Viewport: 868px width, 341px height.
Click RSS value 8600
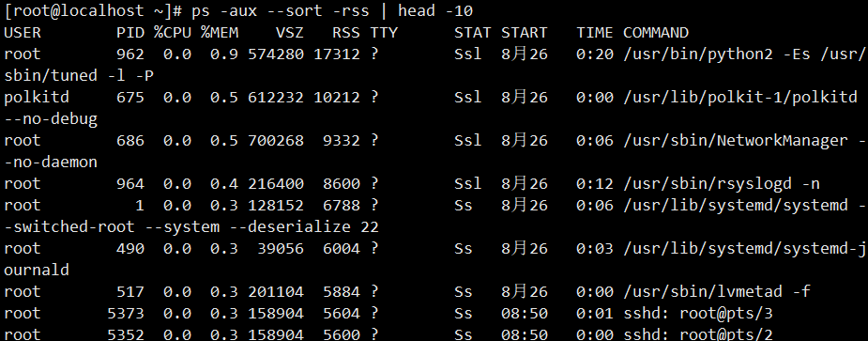pyautogui.click(x=343, y=183)
